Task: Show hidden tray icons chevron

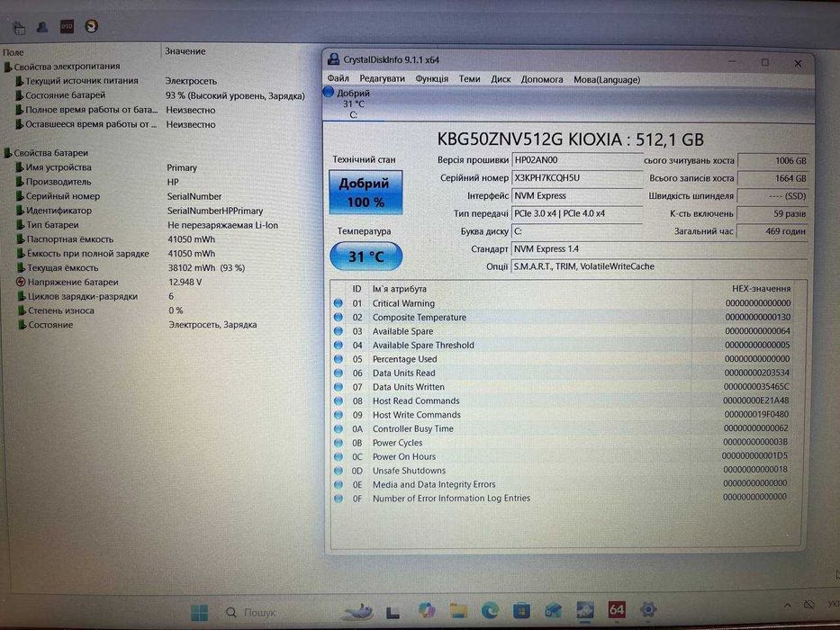Action: (x=787, y=606)
